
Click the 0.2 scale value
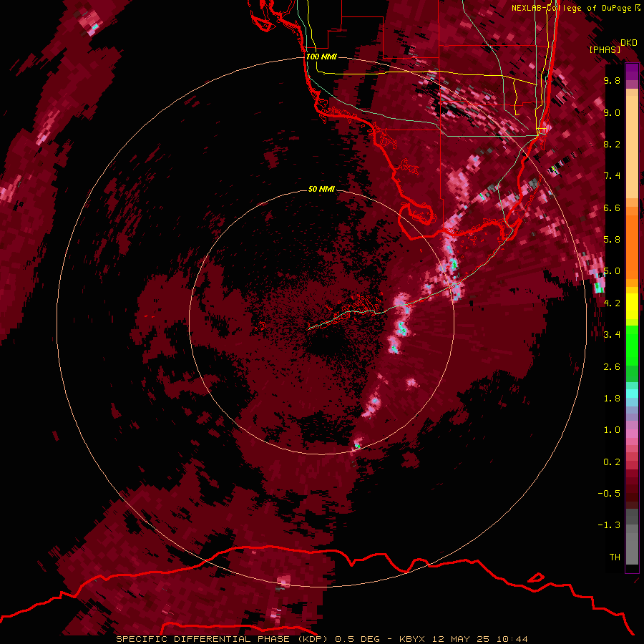point(612,462)
